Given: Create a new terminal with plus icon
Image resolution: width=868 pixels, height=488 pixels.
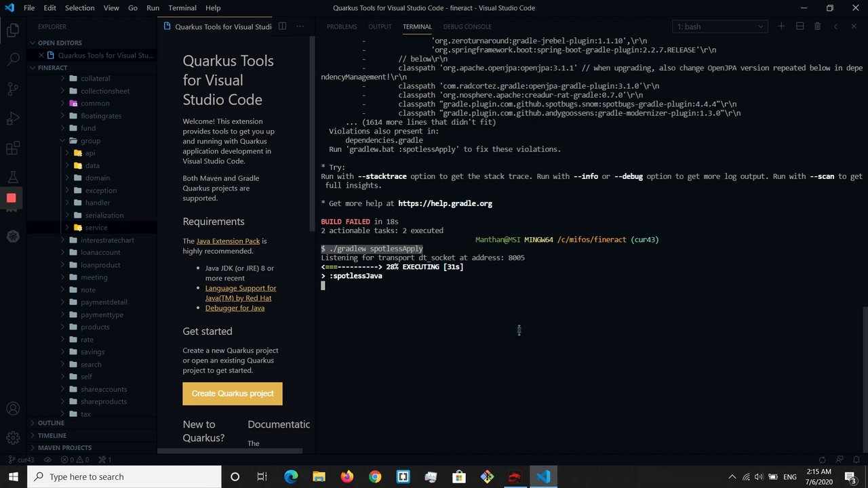Looking at the screenshot, I should pos(781,26).
